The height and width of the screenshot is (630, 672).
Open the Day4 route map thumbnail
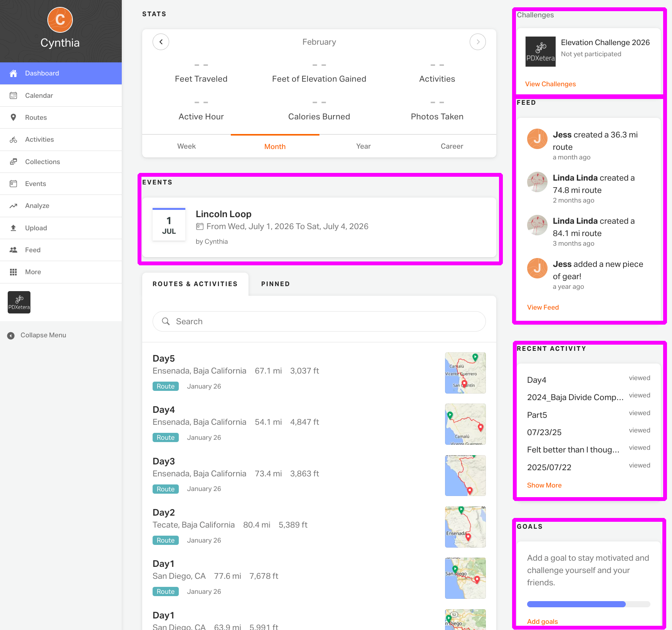(x=465, y=424)
